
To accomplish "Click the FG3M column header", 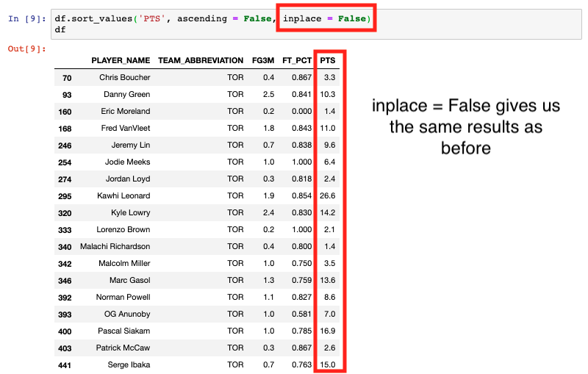I will pyautogui.click(x=263, y=60).
